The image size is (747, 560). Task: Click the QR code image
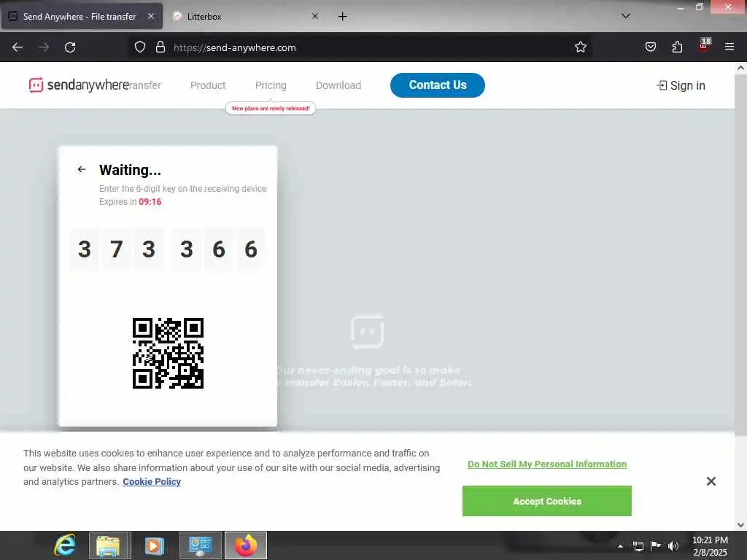(x=169, y=354)
